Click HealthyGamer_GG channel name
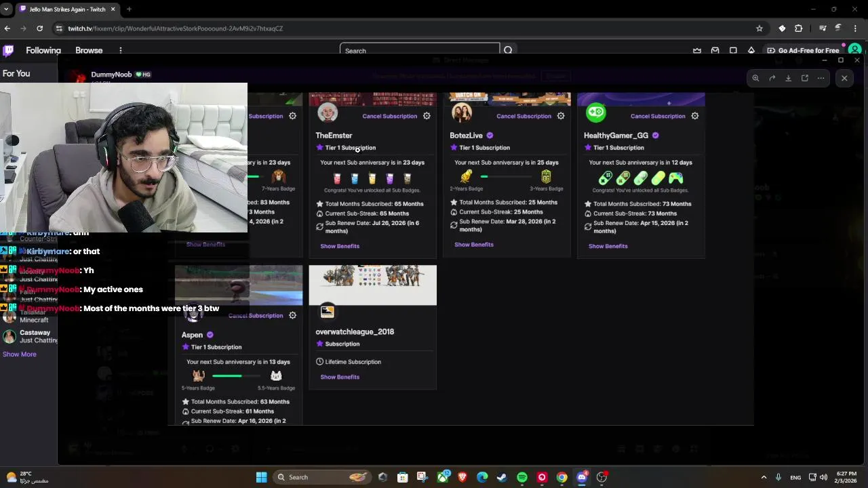Image resolution: width=868 pixels, height=488 pixels. pos(616,136)
